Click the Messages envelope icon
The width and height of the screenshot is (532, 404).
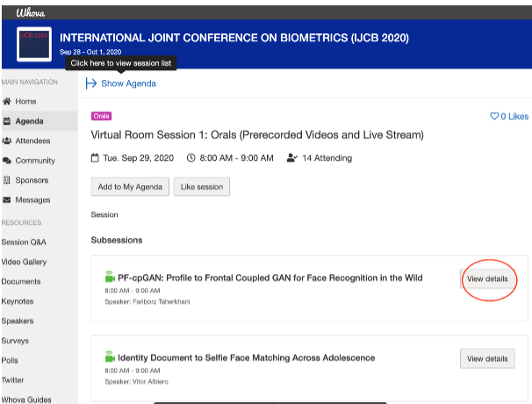pos(7,199)
